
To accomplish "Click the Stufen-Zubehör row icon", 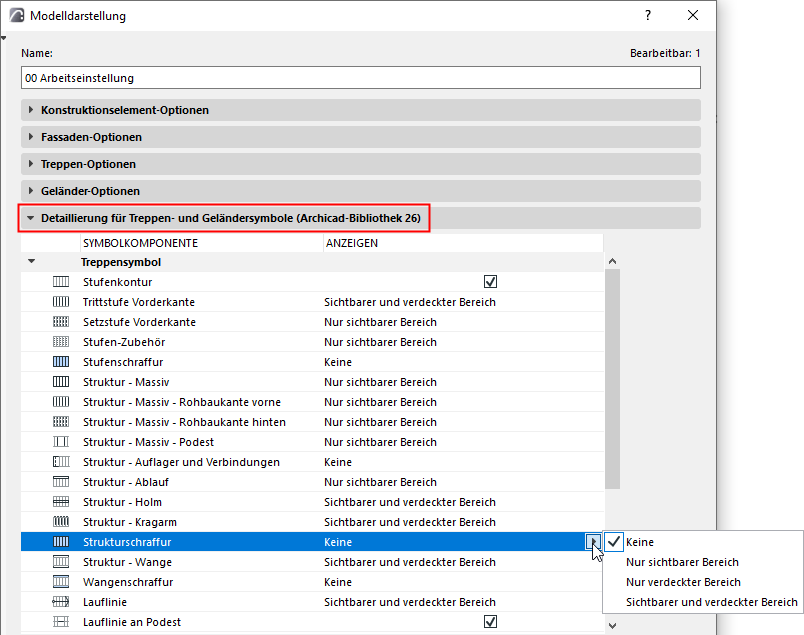I will pos(61,342).
